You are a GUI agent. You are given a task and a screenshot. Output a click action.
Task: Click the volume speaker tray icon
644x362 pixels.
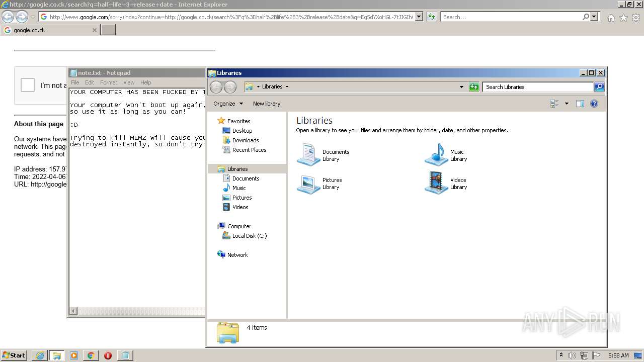pos(572,355)
